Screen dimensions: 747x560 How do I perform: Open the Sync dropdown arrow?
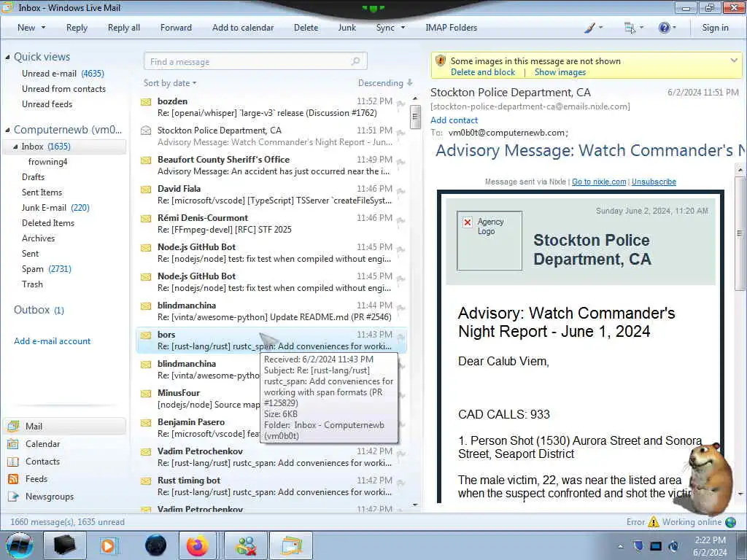coord(403,28)
